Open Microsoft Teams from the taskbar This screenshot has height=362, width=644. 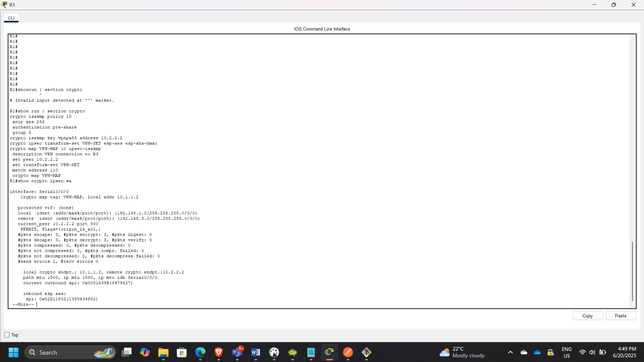237,352
